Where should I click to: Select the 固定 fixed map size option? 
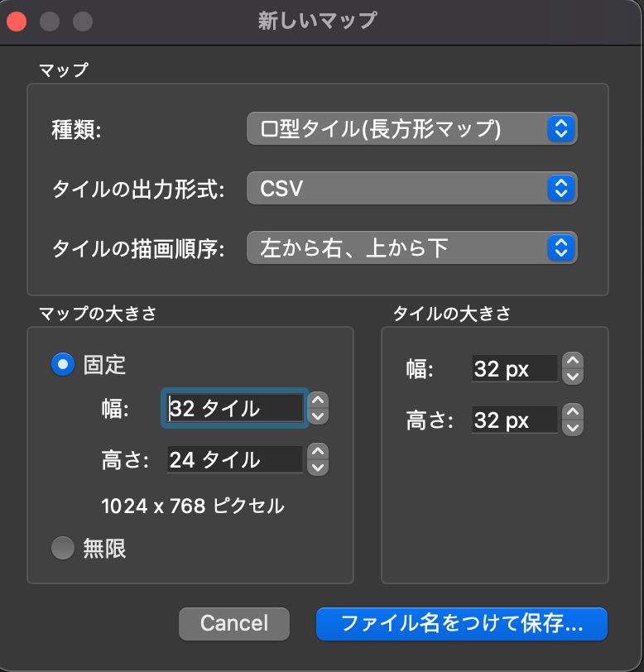coord(63,364)
